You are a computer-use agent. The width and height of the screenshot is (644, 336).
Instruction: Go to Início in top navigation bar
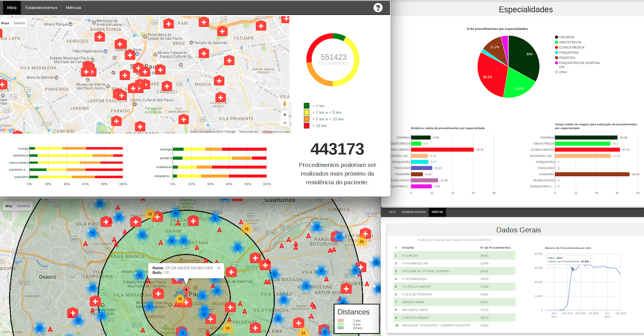point(12,8)
